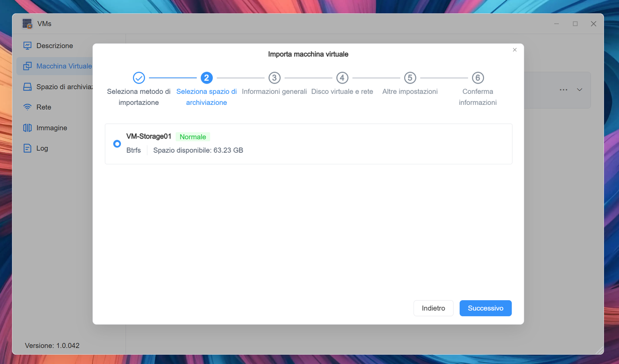
Task: Click the step 5 circle icon
Action: 410,77
